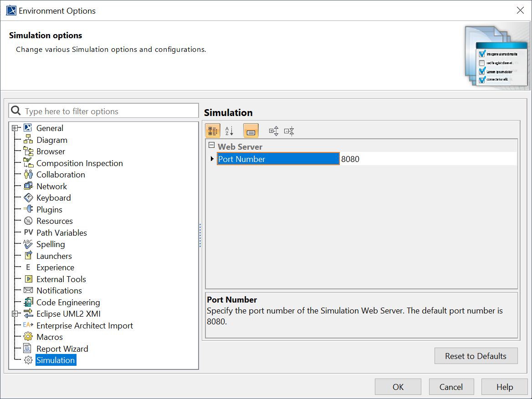Open Enterprise Architect Import options

84,325
